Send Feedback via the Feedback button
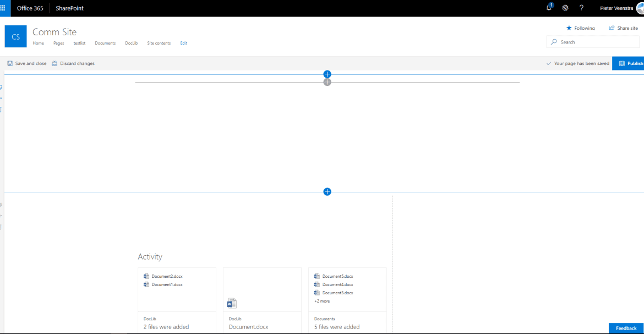The image size is (644, 334). (625, 328)
